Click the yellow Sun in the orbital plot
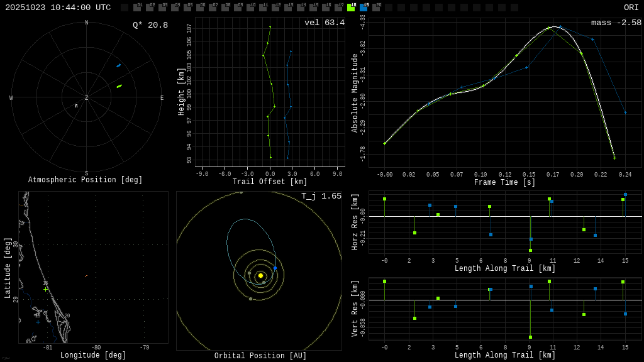Image resolution: width=644 pixels, height=362 pixels. coord(260,275)
